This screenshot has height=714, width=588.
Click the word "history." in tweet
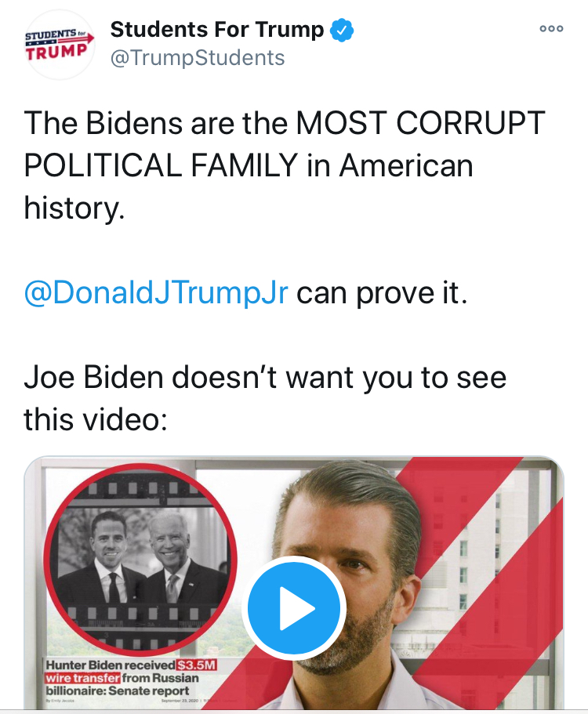(x=74, y=208)
